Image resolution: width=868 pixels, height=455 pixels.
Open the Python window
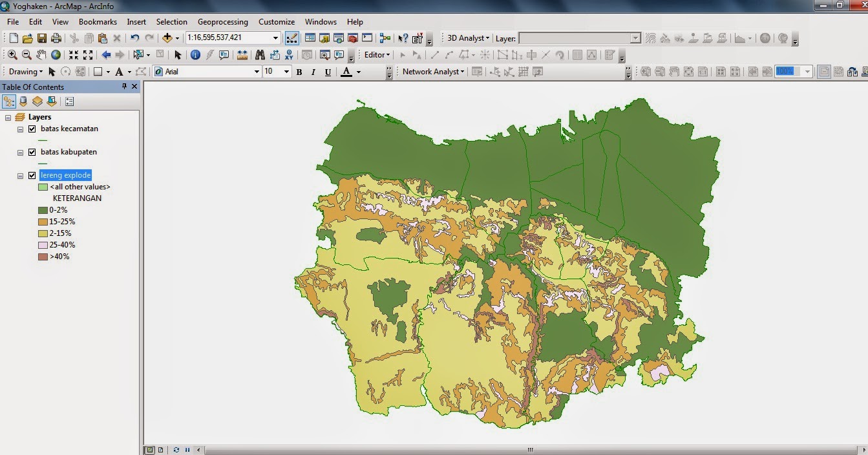367,38
